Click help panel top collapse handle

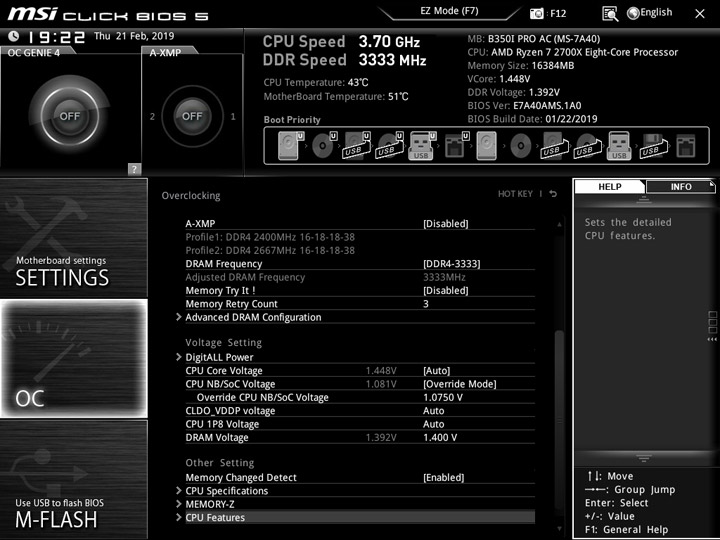click(x=643, y=199)
